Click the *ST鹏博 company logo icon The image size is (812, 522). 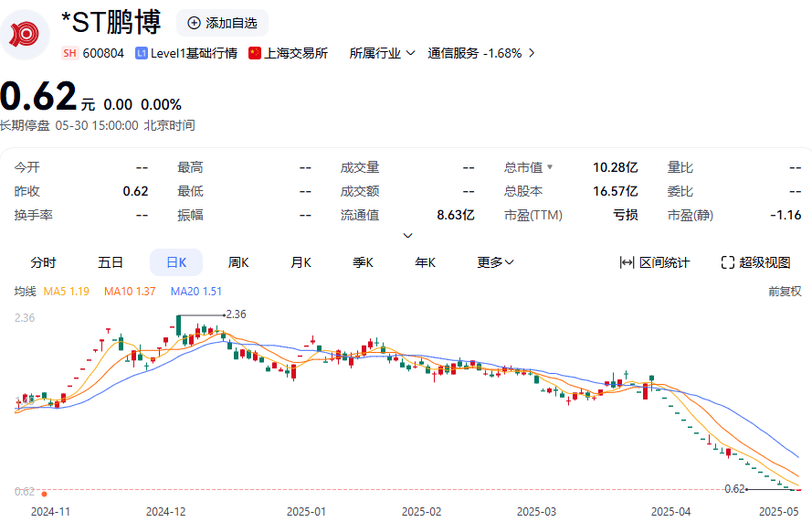(26, 34)
